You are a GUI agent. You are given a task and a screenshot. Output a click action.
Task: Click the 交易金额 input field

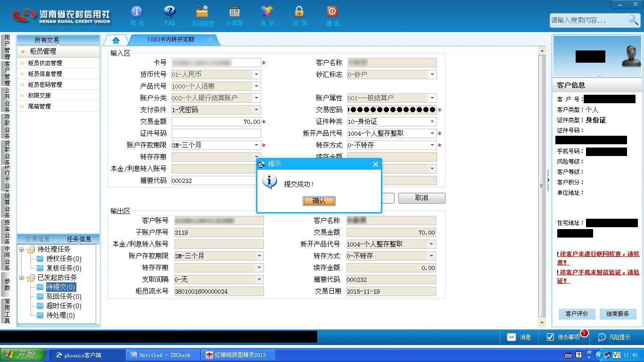click(216, 122)
